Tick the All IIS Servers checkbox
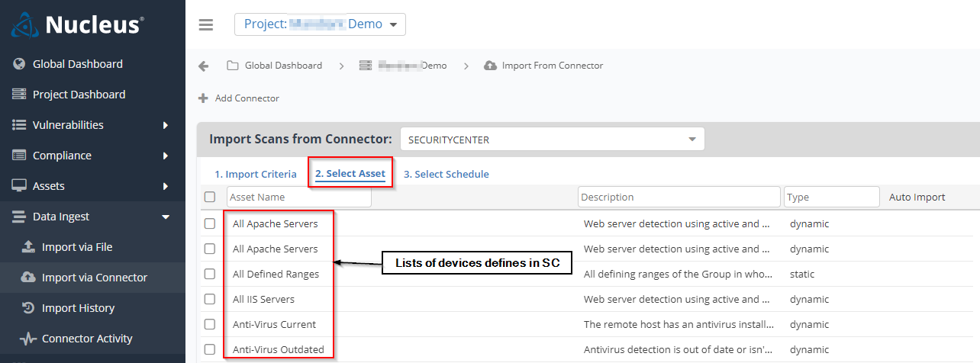 210,299
